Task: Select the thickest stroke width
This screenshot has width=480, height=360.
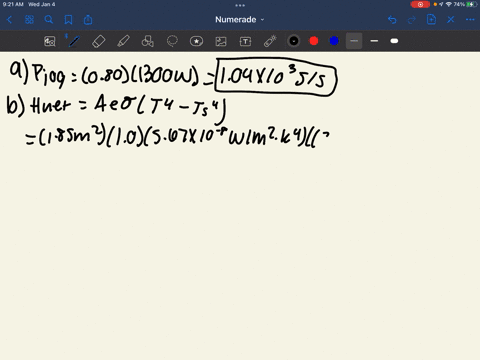Action: [394, 41]
